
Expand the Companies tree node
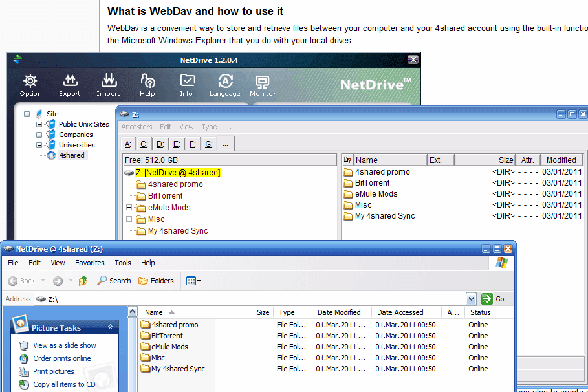pos(39,135)
